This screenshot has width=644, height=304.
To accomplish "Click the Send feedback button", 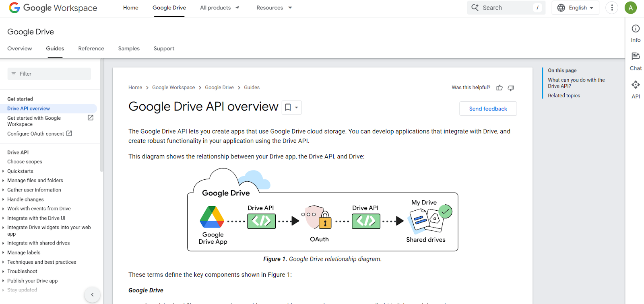I will [x=488, y=109].
